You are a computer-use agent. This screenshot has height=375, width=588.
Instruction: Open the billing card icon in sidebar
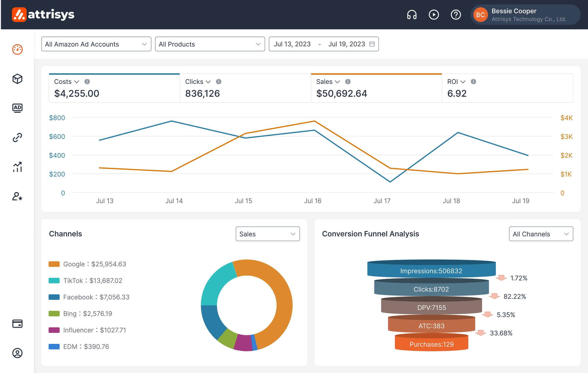(x=17, y=324)
